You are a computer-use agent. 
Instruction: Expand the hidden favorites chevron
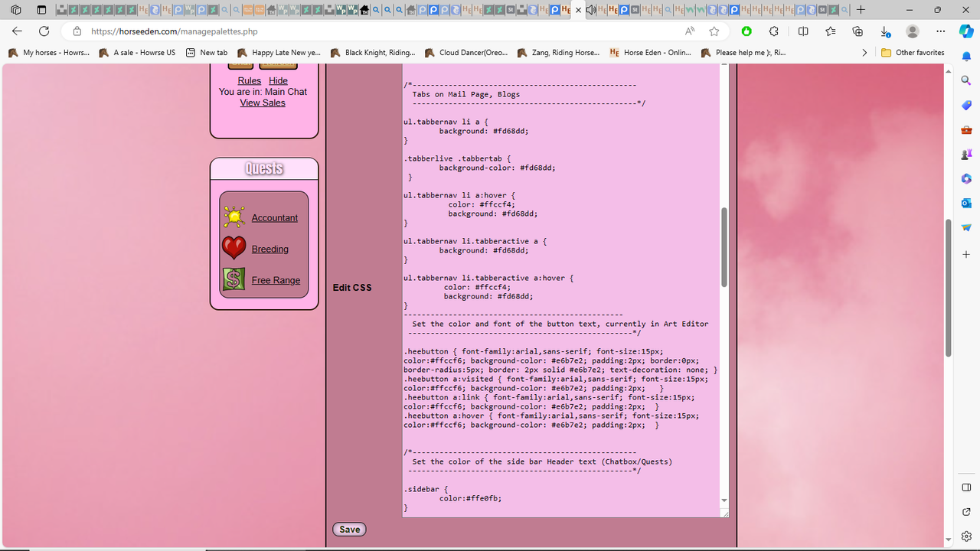864,52
